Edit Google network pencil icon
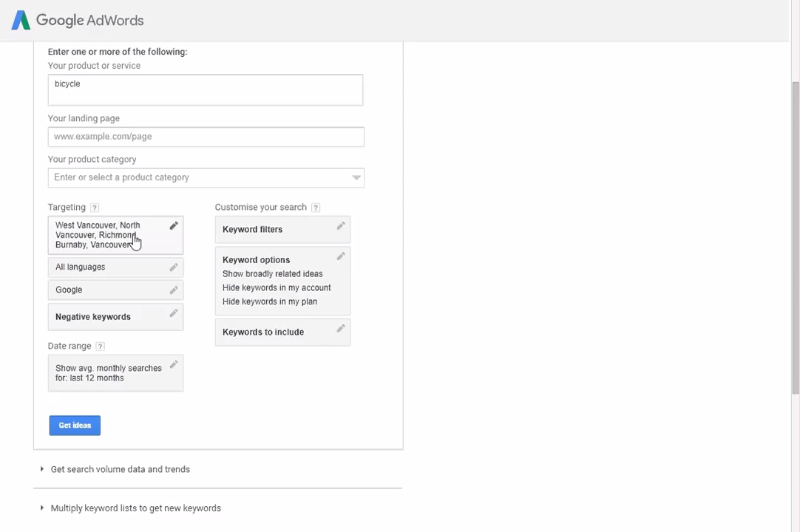Viewport: 800px width, 532px height. pos(174,290)
